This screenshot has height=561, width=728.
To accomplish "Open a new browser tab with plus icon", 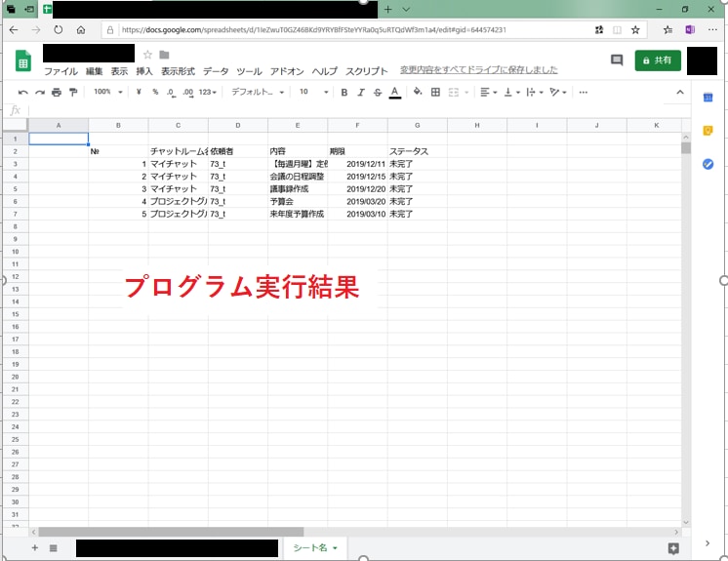I will (x=388, y=9).
